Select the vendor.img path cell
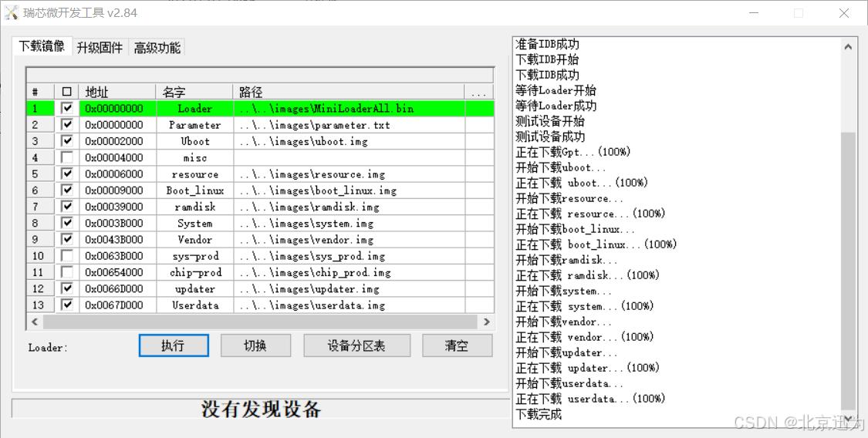 349,240
